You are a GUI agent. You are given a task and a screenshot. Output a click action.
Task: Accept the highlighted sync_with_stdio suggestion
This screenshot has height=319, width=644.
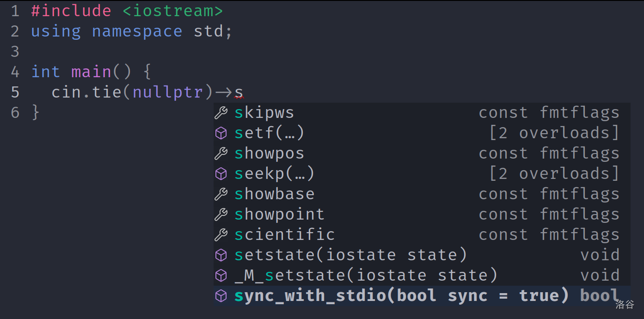click(x=401, y=296)
